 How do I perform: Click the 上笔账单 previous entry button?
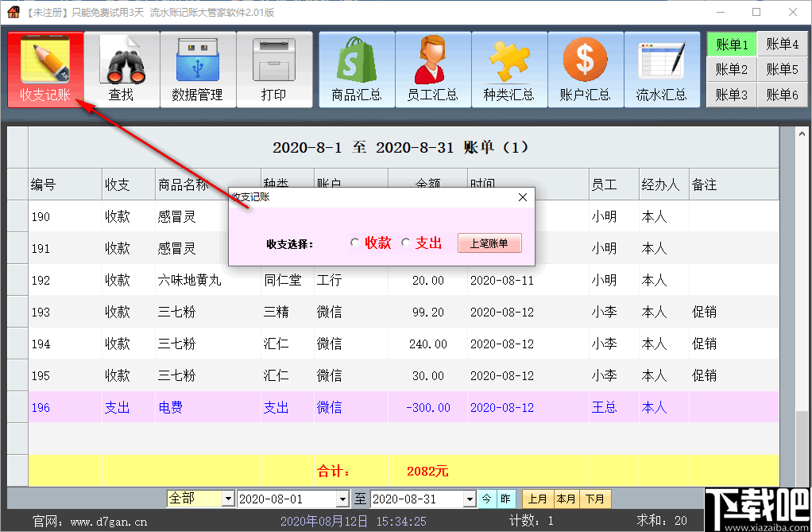click(489, 243)
